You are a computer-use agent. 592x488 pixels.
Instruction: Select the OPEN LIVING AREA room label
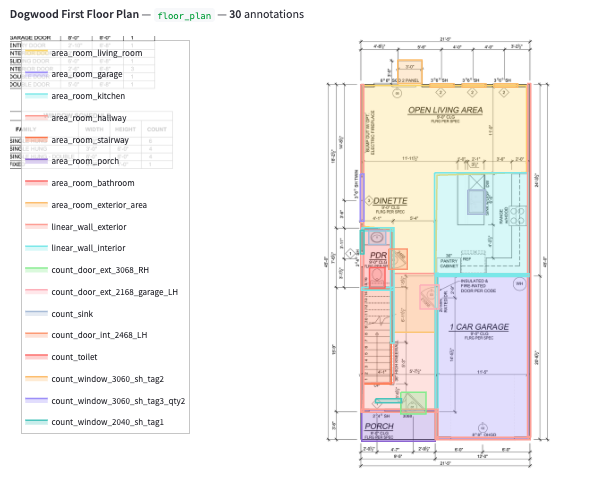[445, 110]
